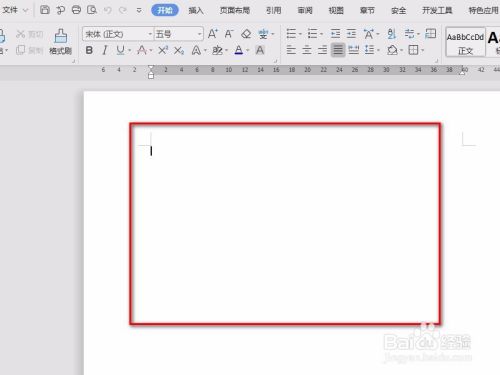Click the Print icon in quick access toolbar

pyautogui.click(x=76, y=10)
